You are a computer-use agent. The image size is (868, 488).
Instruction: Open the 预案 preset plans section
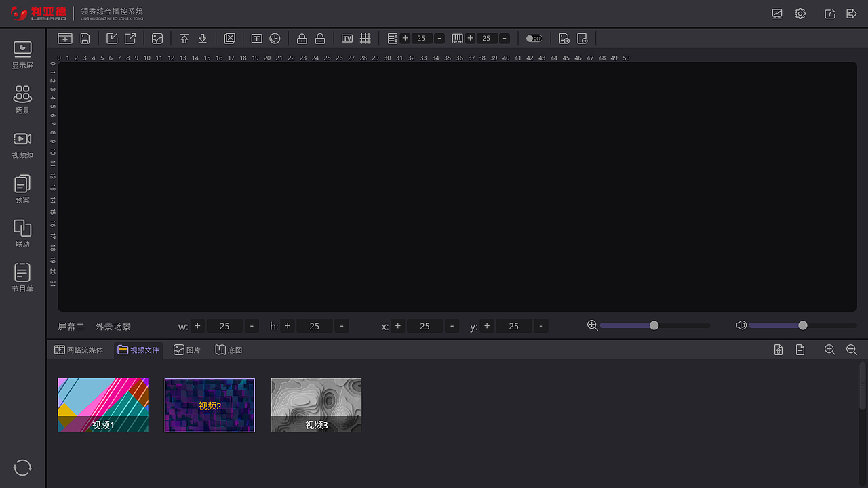[22, 189]
